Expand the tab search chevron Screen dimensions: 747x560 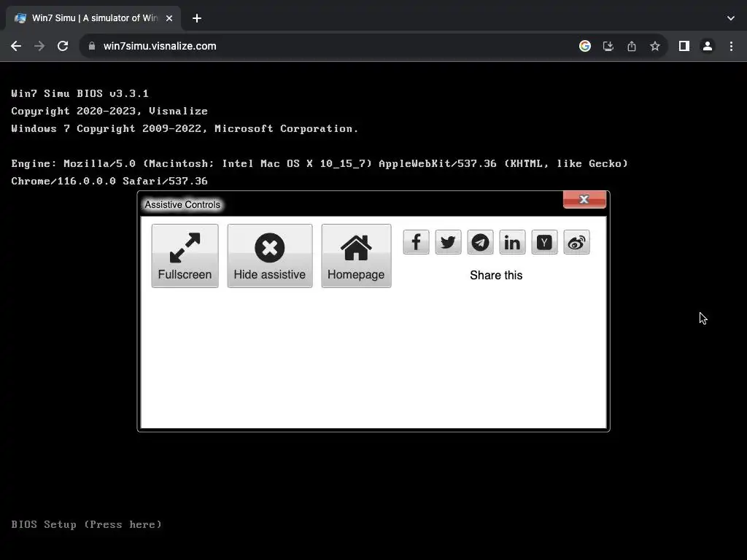pos(731,18)
